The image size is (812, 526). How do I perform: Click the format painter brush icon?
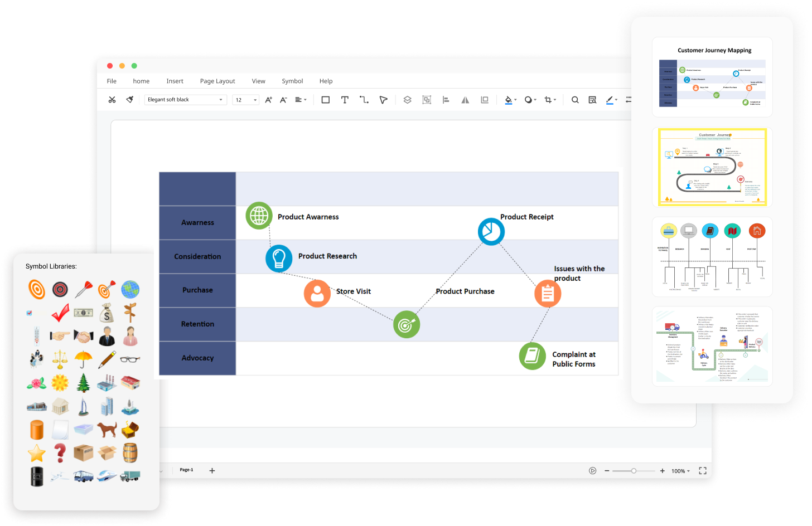(x=130, y=100)
